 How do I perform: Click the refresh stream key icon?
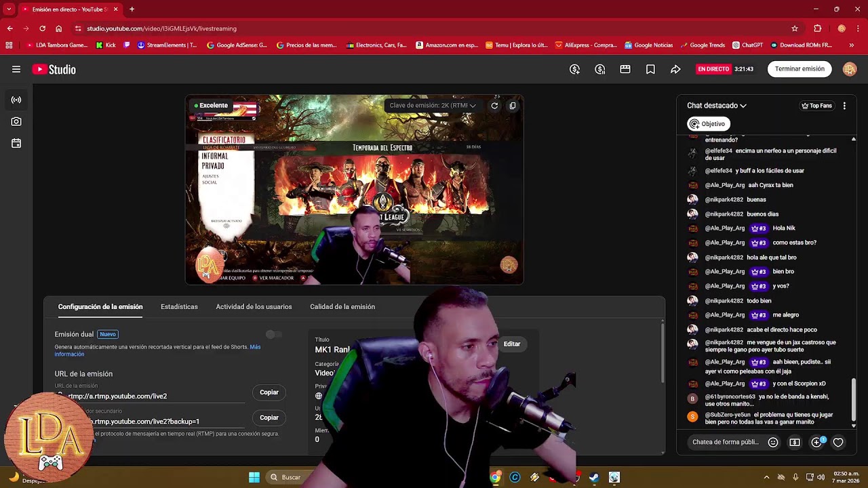(x=494, y=105)
